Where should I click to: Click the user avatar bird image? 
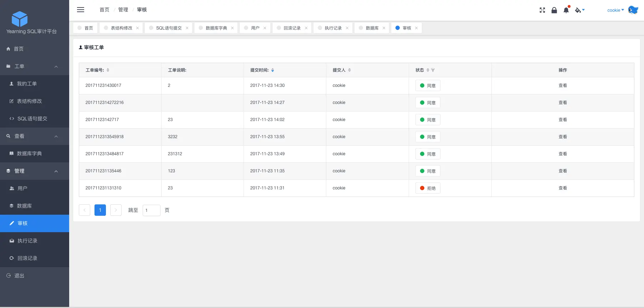click(633, 10)
